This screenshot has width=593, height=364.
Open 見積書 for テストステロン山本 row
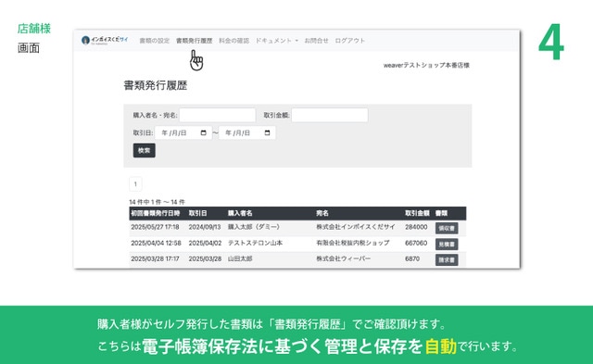coord(447,244)
